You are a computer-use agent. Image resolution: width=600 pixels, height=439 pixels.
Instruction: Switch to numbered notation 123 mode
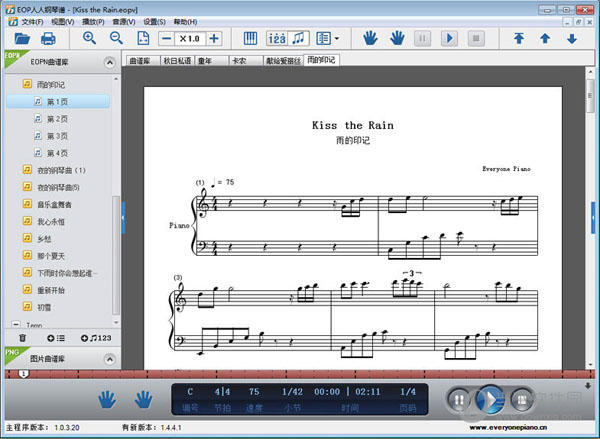tap(277, 38)
